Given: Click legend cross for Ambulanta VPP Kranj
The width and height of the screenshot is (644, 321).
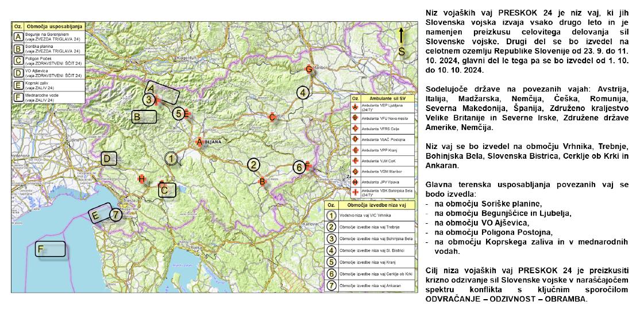Looking at the screenshot, I should click(355, 150).
